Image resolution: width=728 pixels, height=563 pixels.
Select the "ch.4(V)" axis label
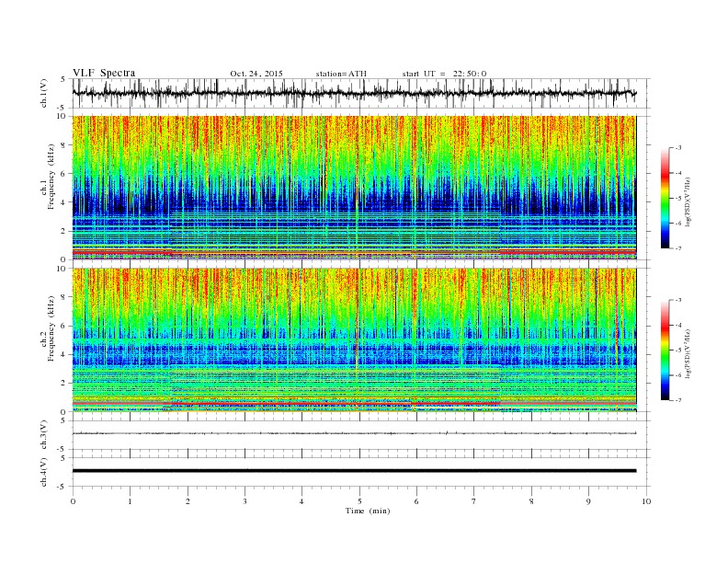pos(44,472)
